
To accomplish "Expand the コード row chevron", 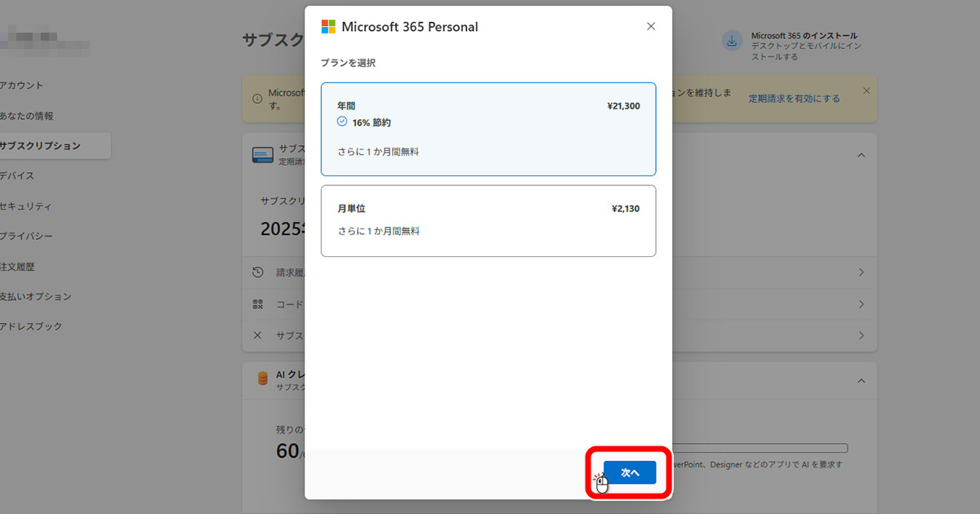I will [x=861, y=304].
